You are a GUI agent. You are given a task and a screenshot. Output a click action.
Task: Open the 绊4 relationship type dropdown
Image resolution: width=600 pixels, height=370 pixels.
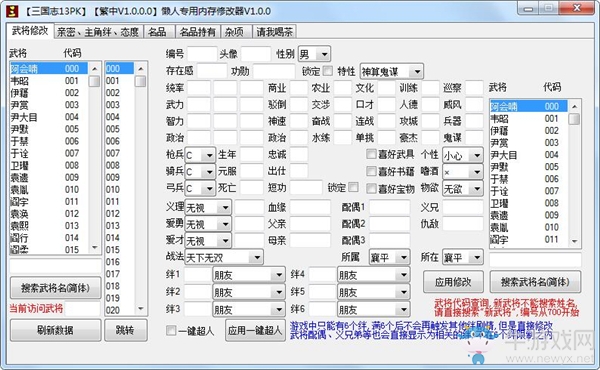(x=374, y=275)
